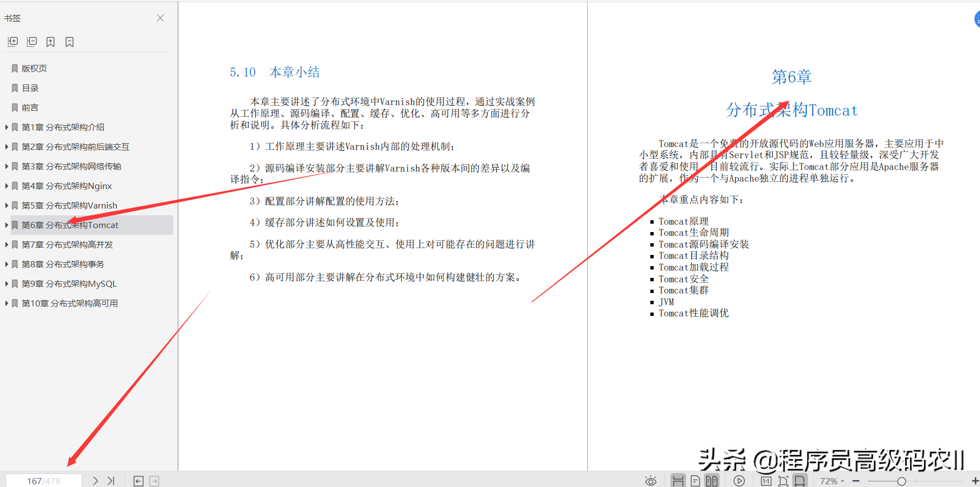Screen dimensions: 980x487
Task: Click the JVM bullet item
Action: (667, 302)
